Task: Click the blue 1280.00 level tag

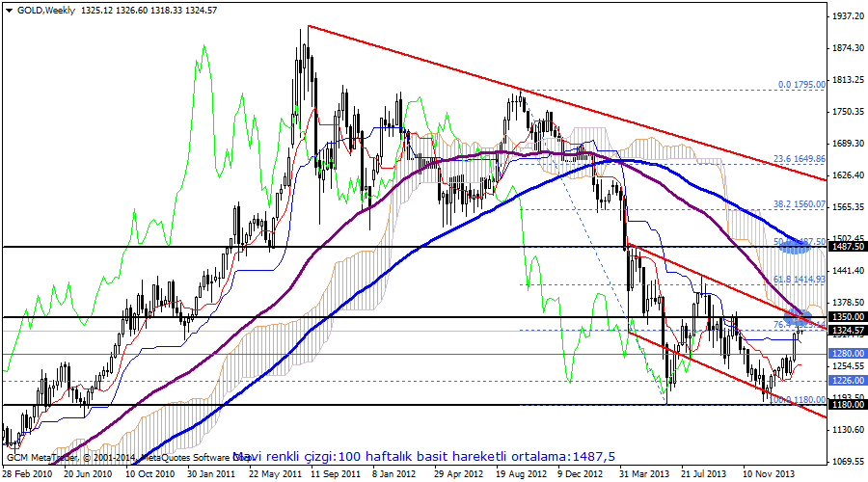Action: 848,354
